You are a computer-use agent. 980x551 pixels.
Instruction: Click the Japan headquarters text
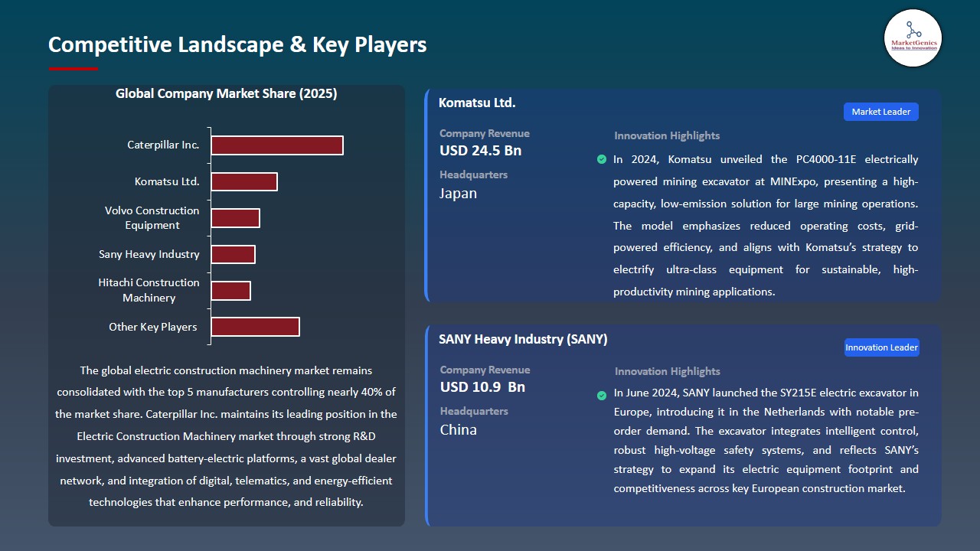pos(458,194)
